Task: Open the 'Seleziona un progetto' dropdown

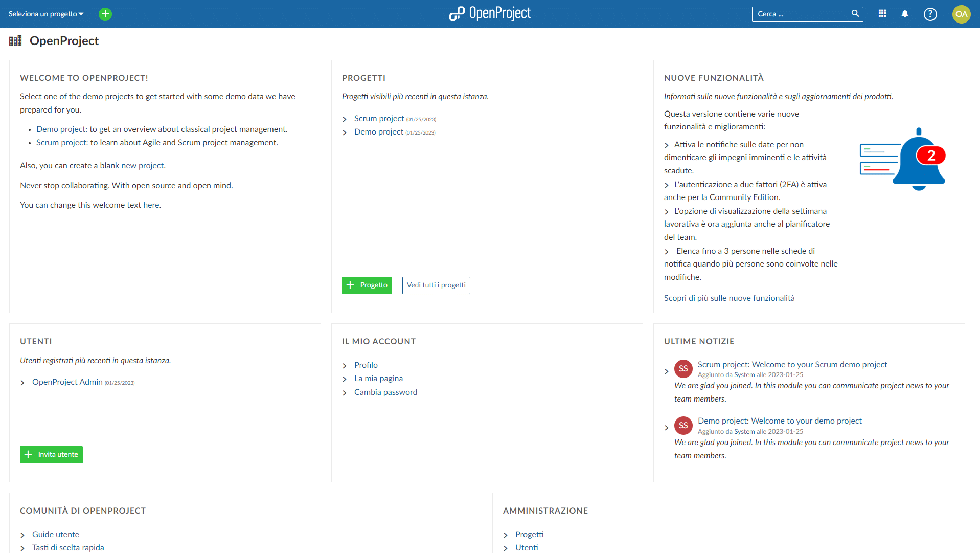Action: click(x=46, y=14)
